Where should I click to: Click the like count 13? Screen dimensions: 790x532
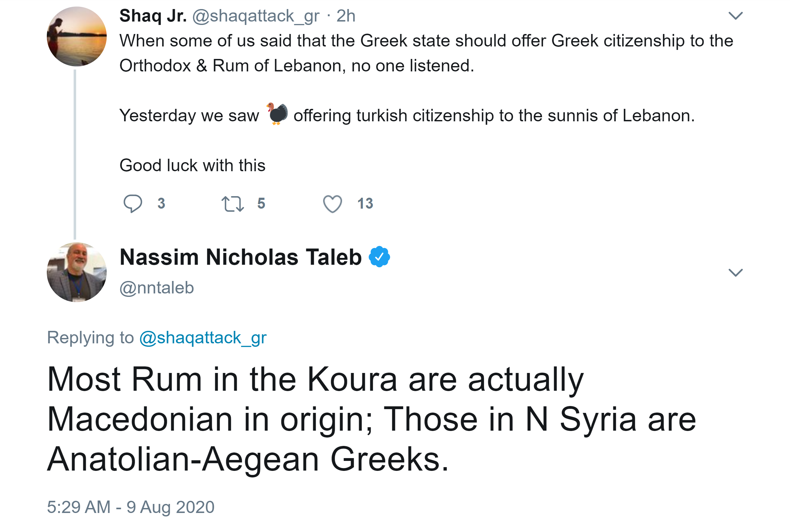pyautogui.click(x=365, y=204)
